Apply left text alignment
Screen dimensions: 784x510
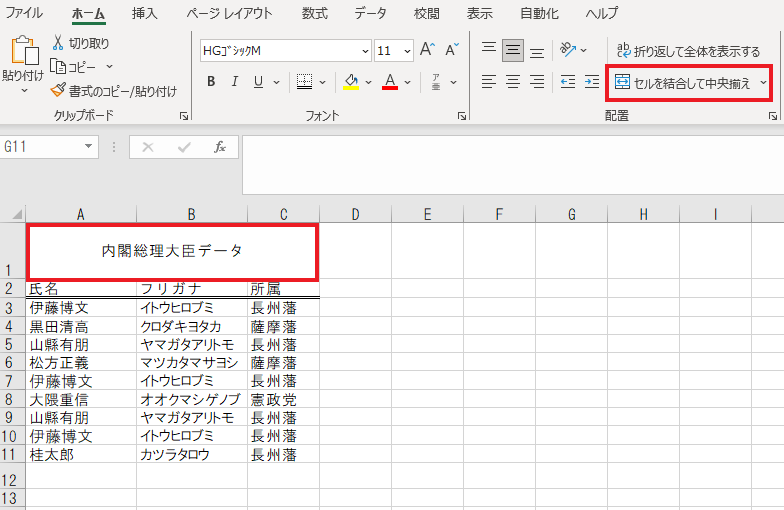click(488, 82)
